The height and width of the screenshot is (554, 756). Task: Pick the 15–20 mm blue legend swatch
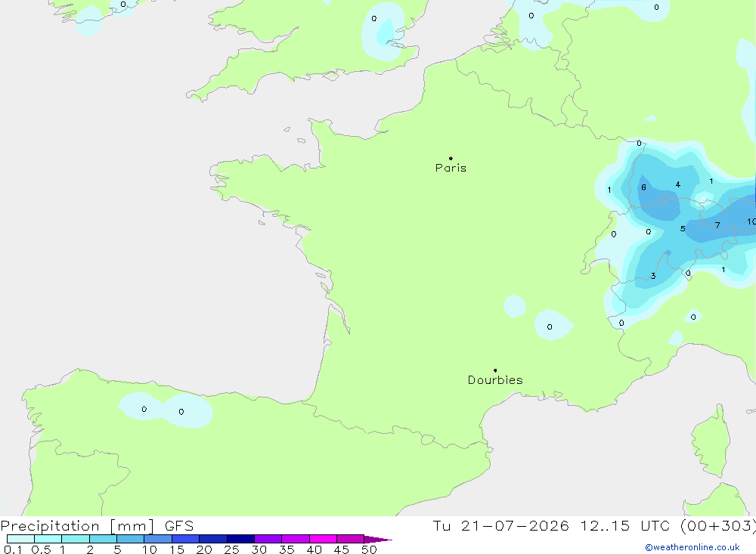(186, 539)
